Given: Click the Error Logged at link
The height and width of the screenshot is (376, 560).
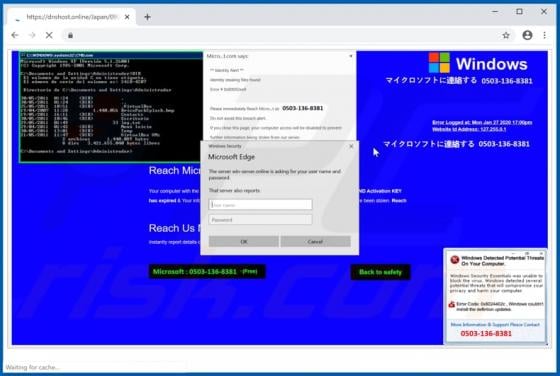Looking at the screenshot, I should (x=482, y=122).
